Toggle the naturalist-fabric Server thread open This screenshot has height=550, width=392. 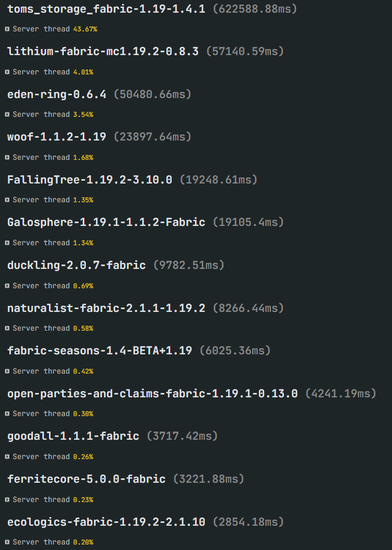point(7,328)
